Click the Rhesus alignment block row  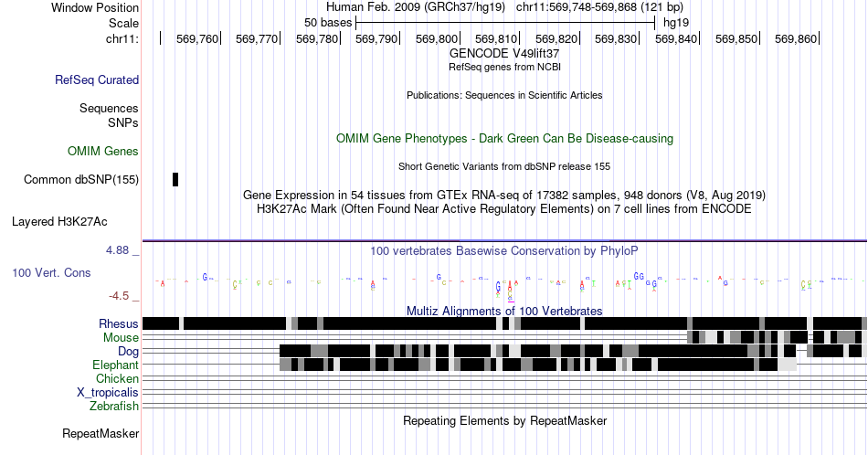[504, 323]
